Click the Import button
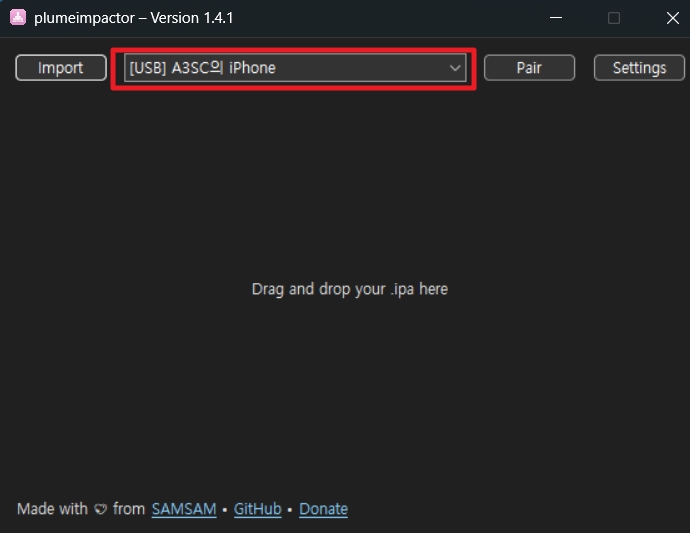The width and height of the screenshot is (690, 533). [61, 68]
